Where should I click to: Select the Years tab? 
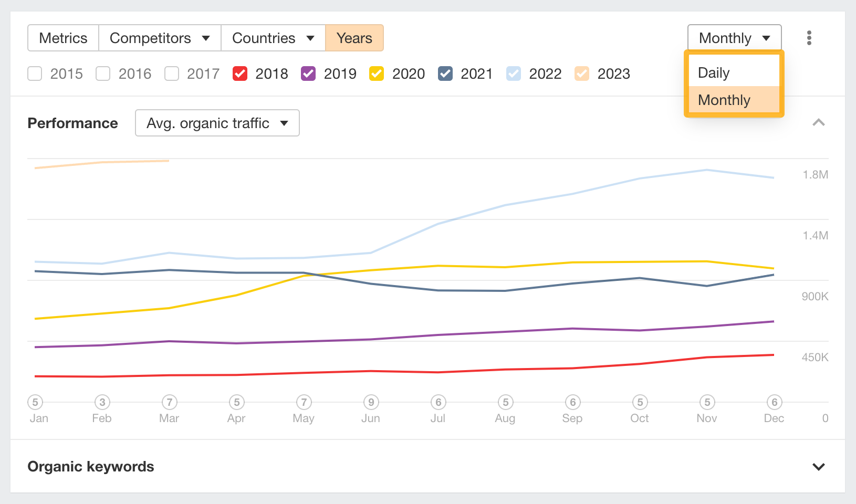point(354,38)
